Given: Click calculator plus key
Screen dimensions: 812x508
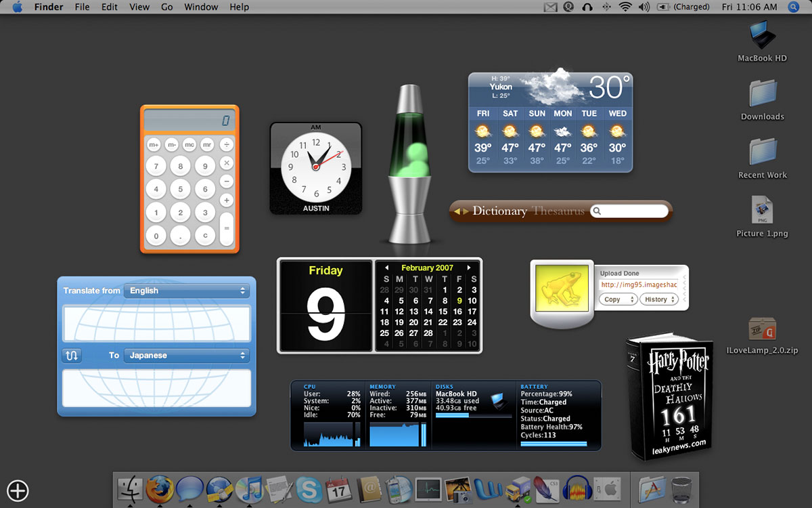Looking at the screenshot, I should pyautogui.click(x=227, y=200).
